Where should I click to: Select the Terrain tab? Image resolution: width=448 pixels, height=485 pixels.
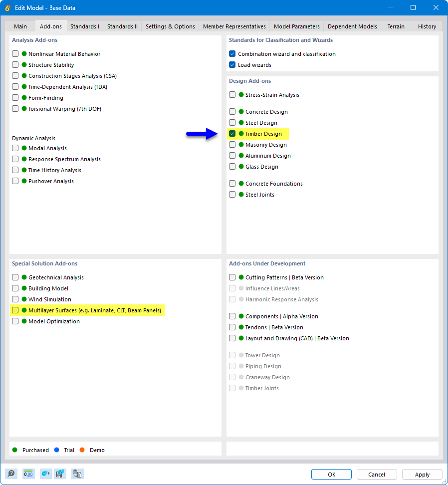point(395,26)
